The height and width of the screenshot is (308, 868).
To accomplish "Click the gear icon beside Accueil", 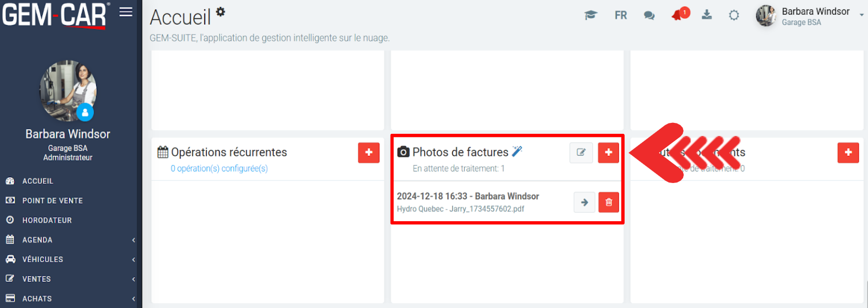I will point(221,12).
